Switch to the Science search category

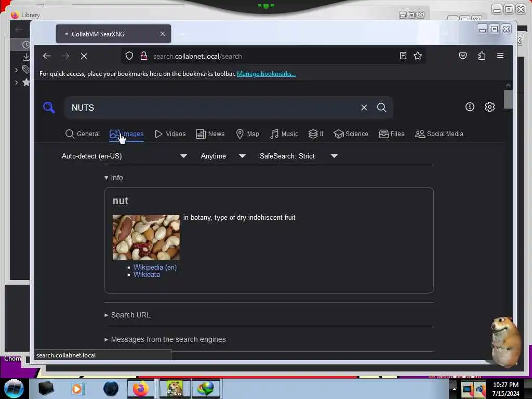351,134
